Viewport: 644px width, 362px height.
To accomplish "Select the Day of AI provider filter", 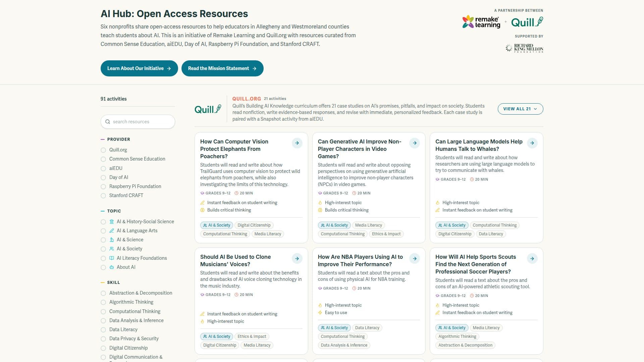I will [103, 178].
